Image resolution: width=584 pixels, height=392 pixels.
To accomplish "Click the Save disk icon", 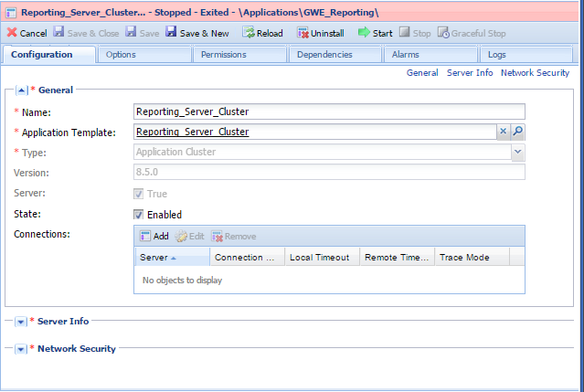I will coord(131,32).
